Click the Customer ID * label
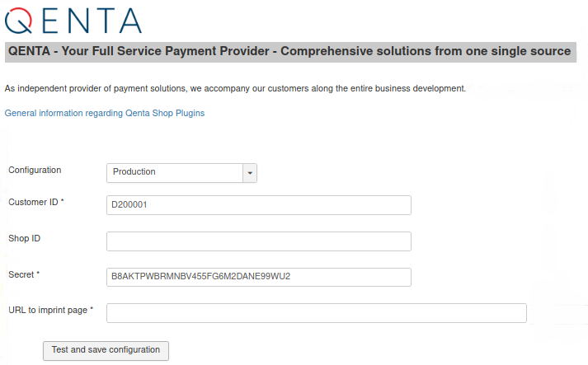Viewport: 588px width, 365px height. pyautogui.click(x=36, y=202)
